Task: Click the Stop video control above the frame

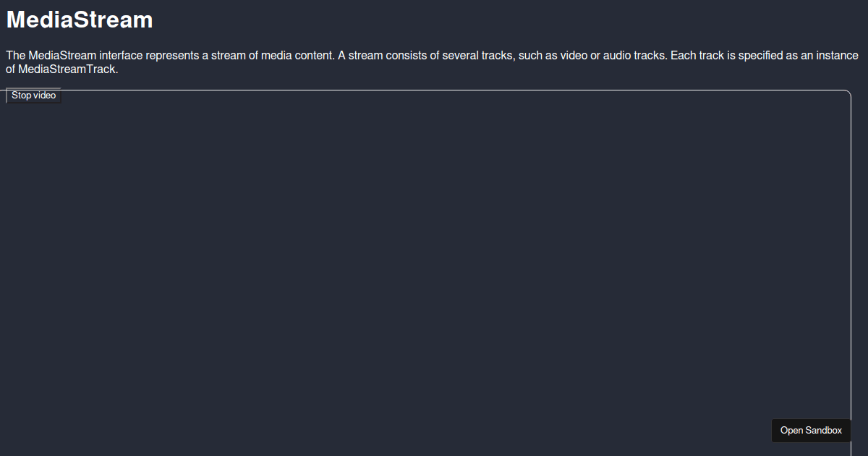Action: 33,95
